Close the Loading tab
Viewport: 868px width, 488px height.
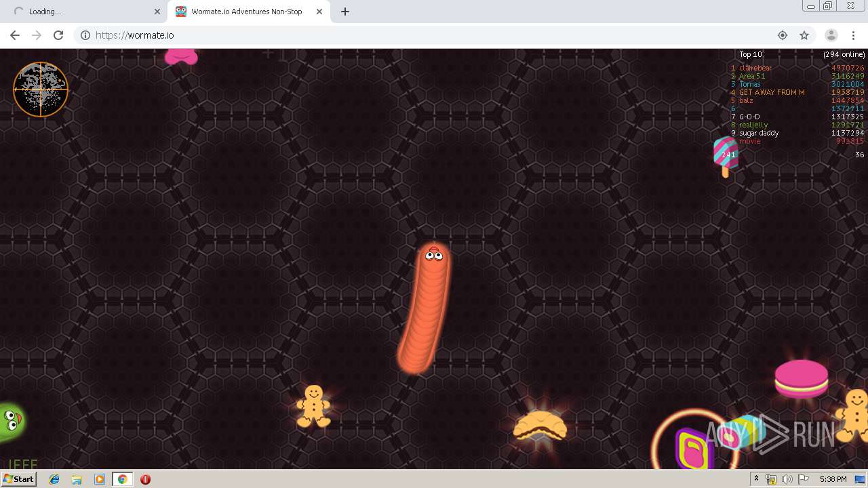click(157, 12)
